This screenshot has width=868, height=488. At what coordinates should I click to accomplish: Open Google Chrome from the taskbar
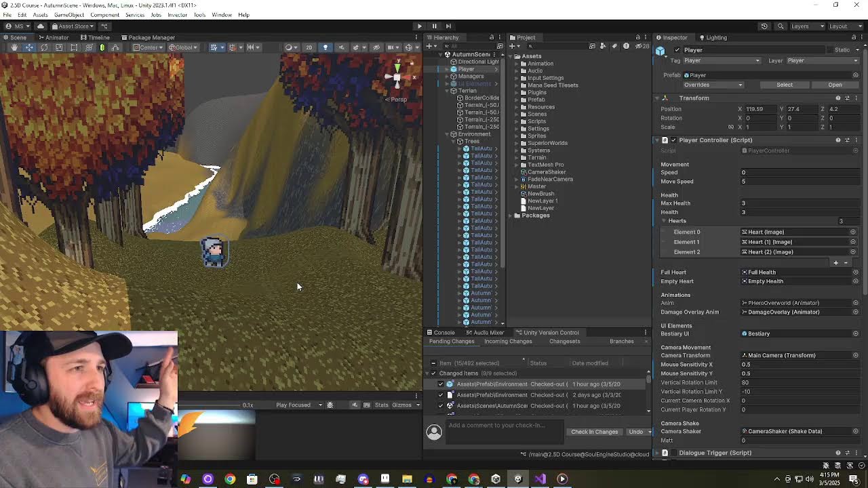230,479
